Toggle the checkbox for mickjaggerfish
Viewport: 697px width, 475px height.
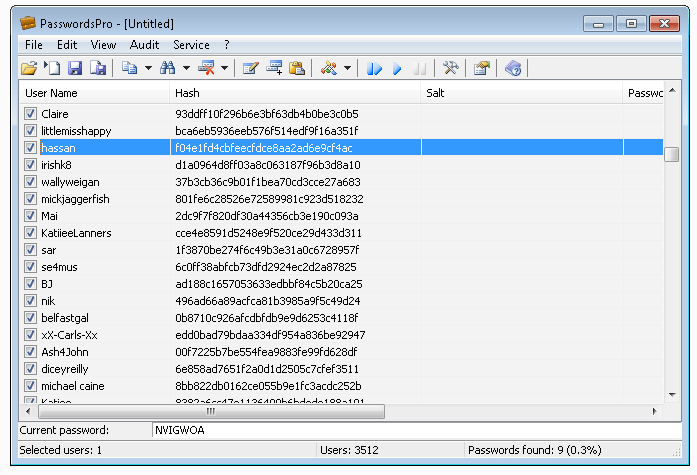[30, 199]
